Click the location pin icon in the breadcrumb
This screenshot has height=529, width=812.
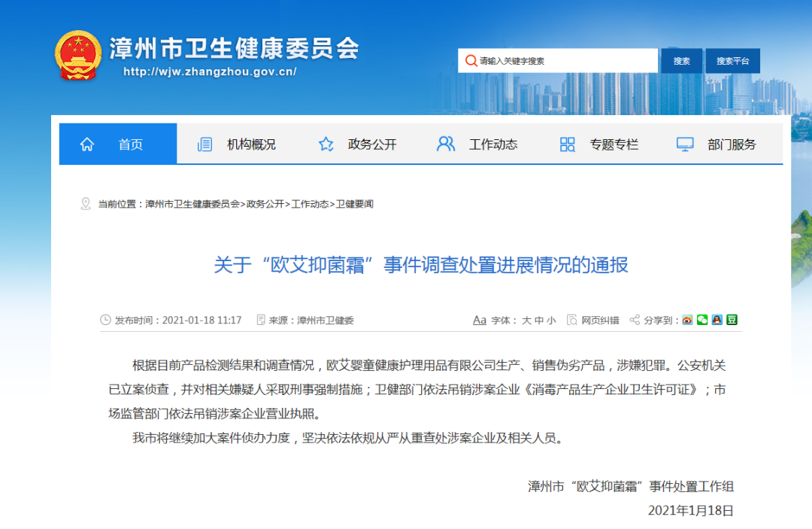[86, 204]
